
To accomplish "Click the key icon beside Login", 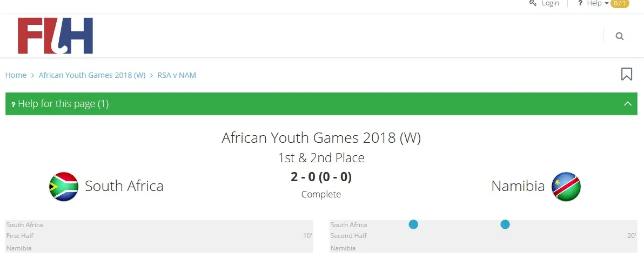I will (x=533, y=3).
